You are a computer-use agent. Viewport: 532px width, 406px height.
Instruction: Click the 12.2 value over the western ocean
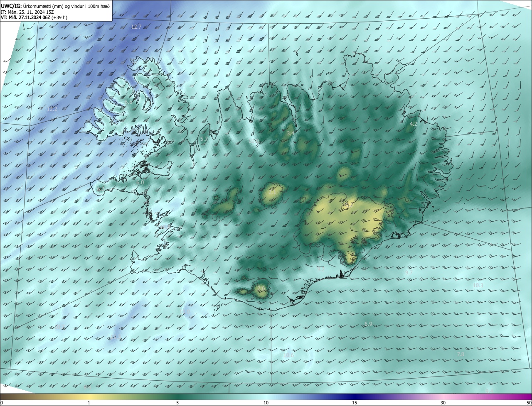point(52,109)
